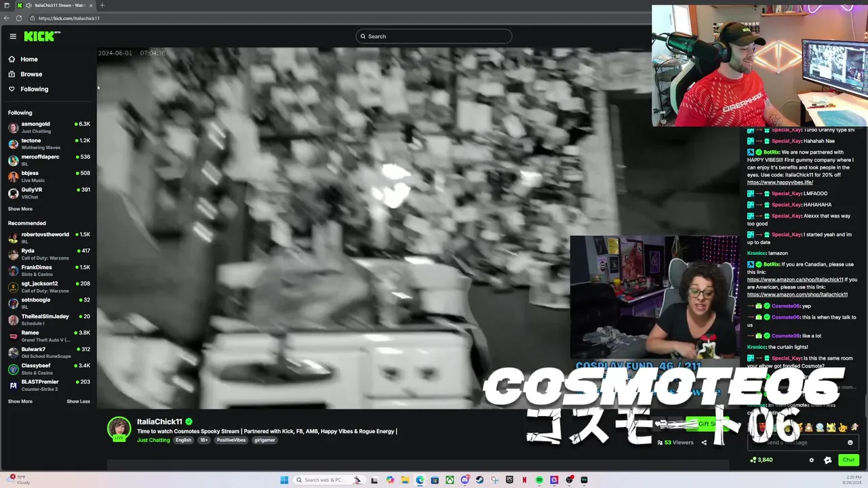Open FrankDimes recommended channel

click(x=49, y=270)
